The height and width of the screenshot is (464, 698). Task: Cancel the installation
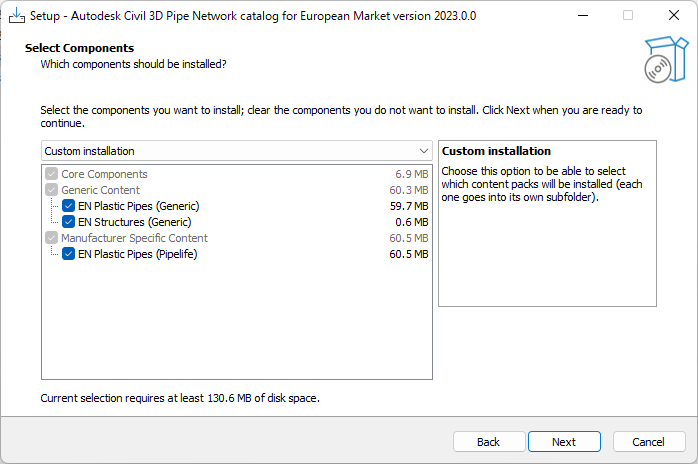coord(649,442)
